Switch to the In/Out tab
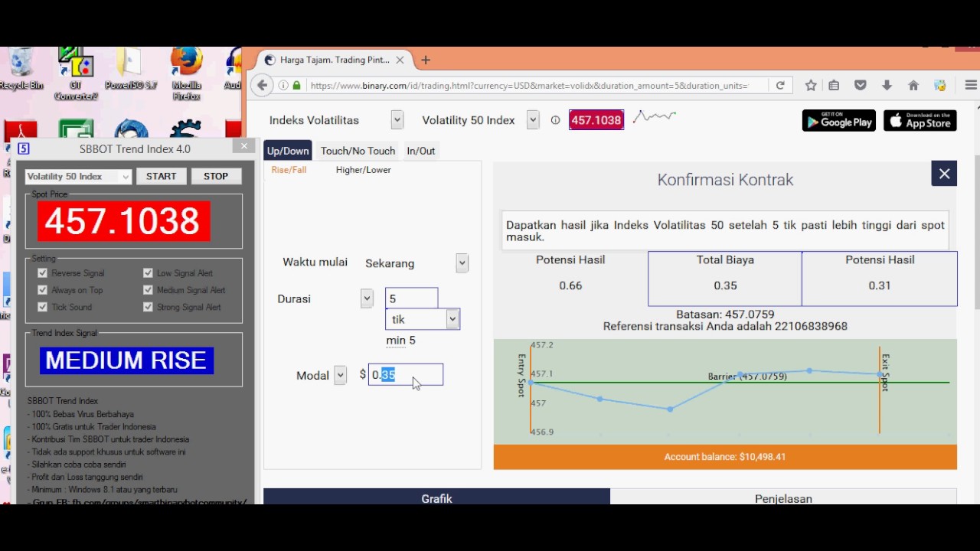The image size is (980, 551). tap(421, 151)
